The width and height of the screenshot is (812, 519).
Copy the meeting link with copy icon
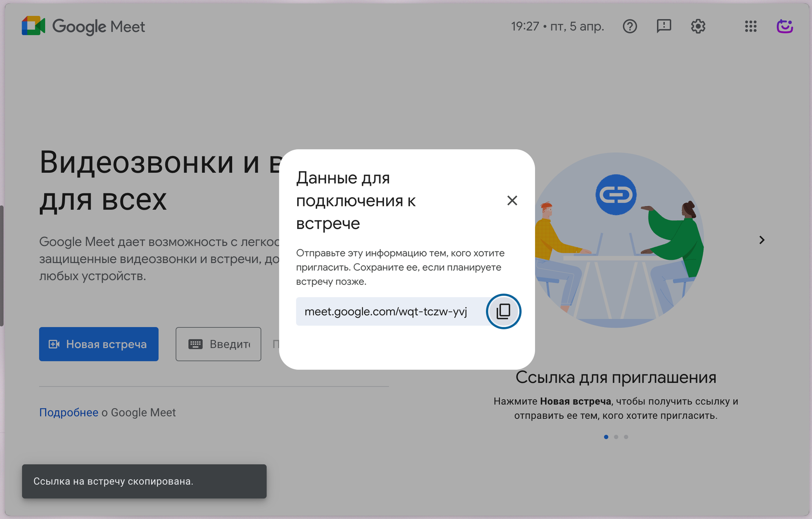tap(503, 311)
